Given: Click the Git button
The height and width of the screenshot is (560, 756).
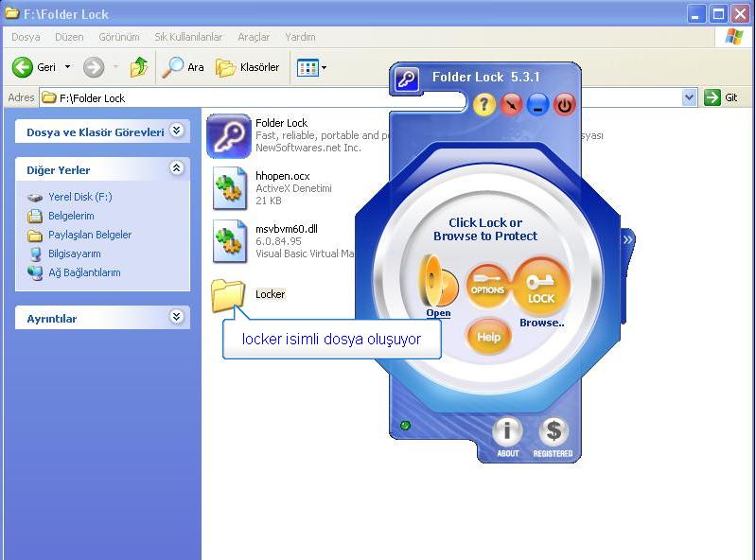Looking at the screenshot, I should (x=722, y=97).
